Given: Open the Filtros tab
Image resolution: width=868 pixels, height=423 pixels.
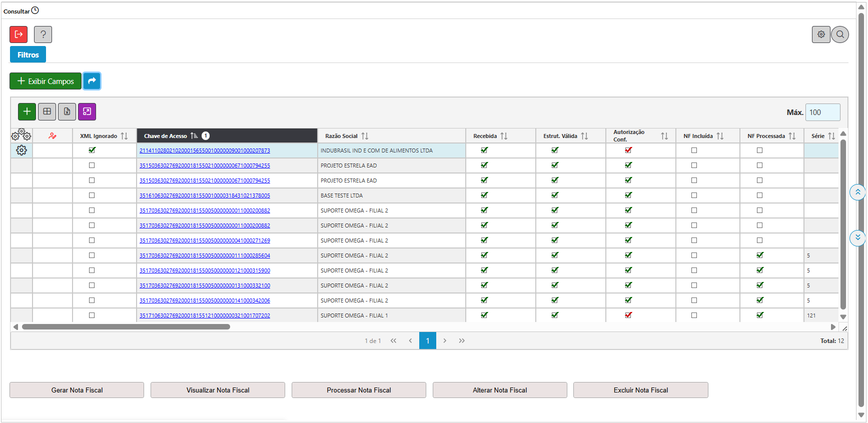Looking at the screenshot, I should pos(28,54).
